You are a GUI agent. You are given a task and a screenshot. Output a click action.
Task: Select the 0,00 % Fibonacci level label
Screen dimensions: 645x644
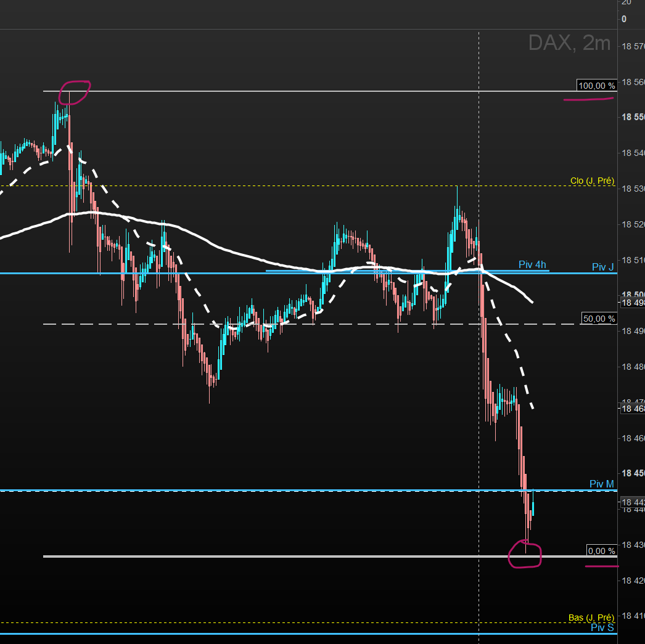[601, 551]
